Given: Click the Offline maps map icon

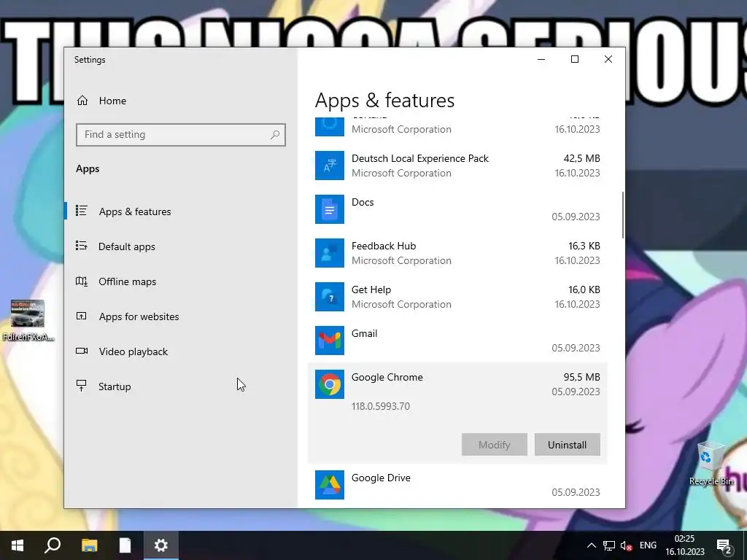Looking at the screenshot, I should [82, 281].
